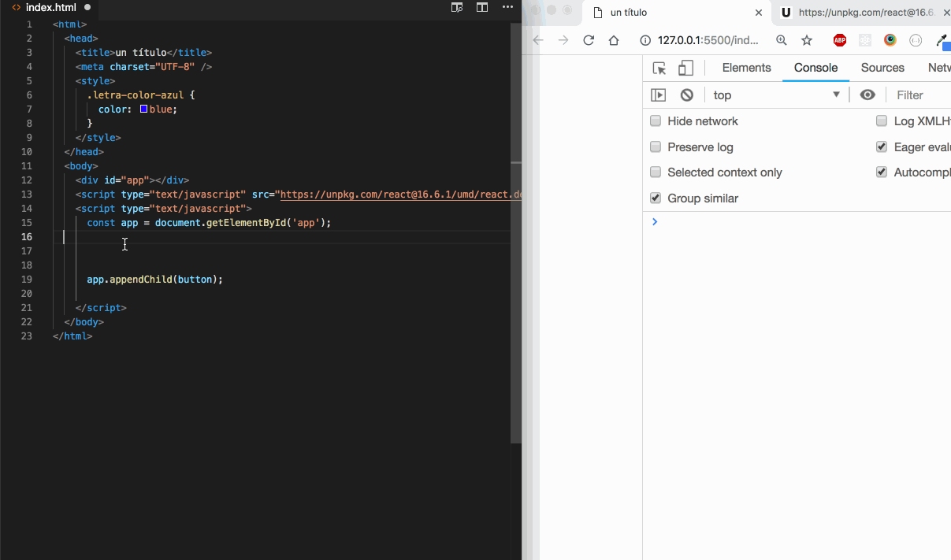Click the closing </html> tag
The width and height of the screenshot is (951, 560).
point(72,336)
